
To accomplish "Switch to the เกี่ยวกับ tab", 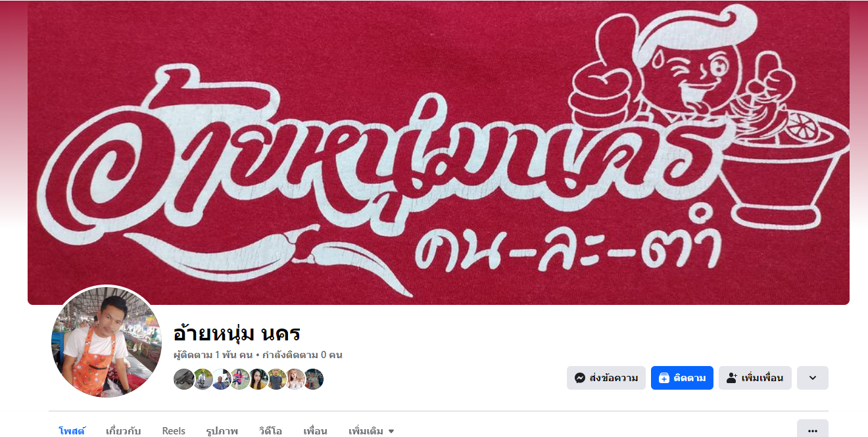I will (x=124, y=431).
